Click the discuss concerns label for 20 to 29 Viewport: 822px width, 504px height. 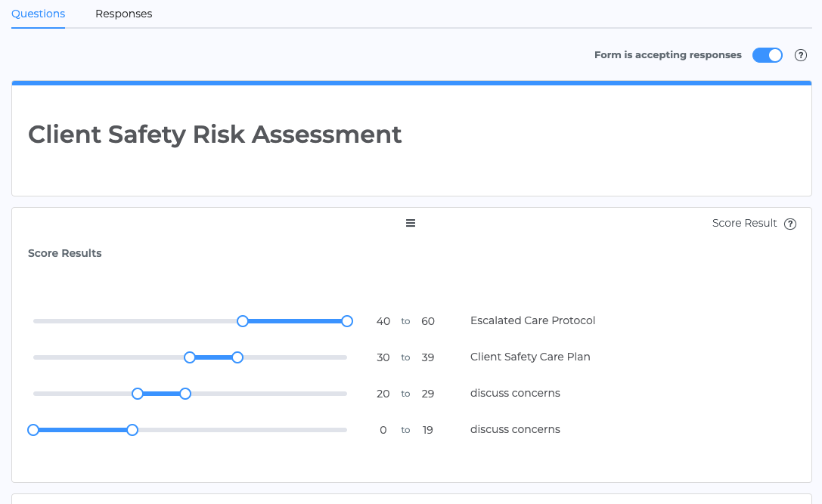pyautogui.click(x=515, y=393)
